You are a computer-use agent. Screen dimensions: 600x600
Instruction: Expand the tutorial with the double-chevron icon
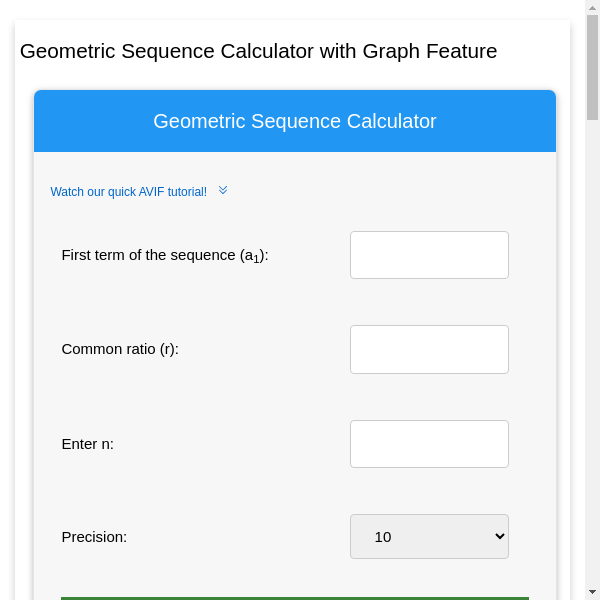223,190
